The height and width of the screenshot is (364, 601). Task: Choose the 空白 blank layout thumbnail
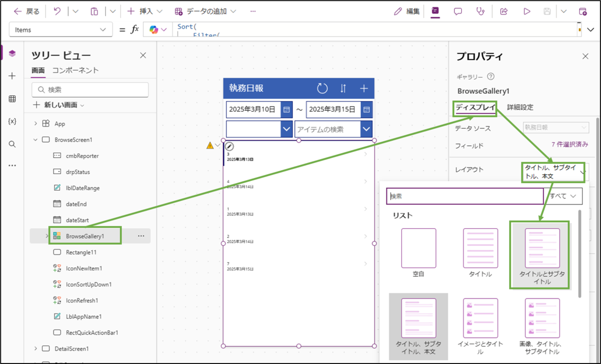click(418, 253)
